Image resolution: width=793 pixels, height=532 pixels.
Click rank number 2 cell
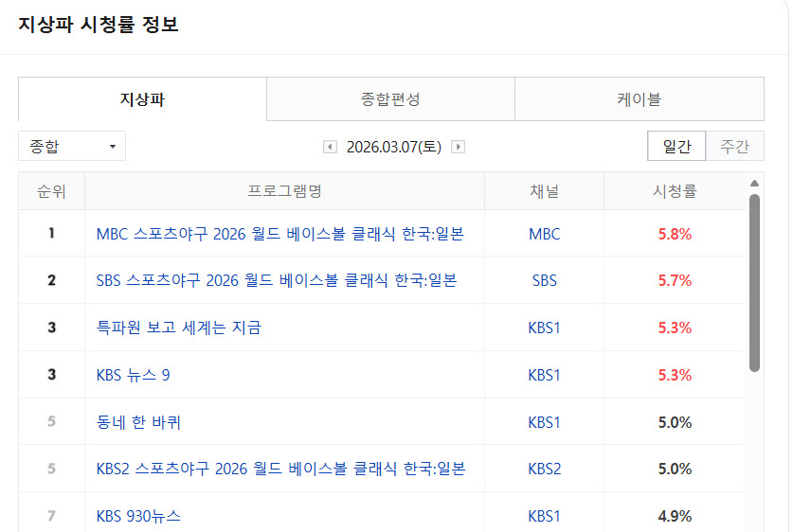pos(51,280)
